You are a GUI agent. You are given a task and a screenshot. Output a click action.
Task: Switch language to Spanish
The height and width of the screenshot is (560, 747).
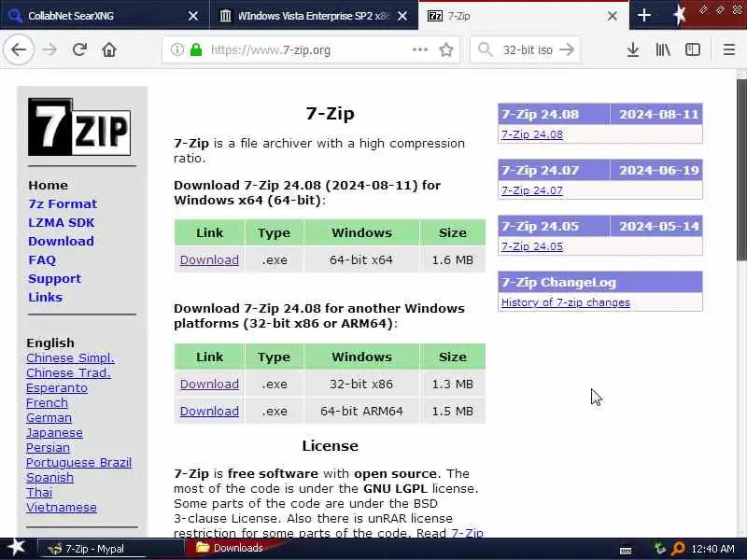point(49,478)
